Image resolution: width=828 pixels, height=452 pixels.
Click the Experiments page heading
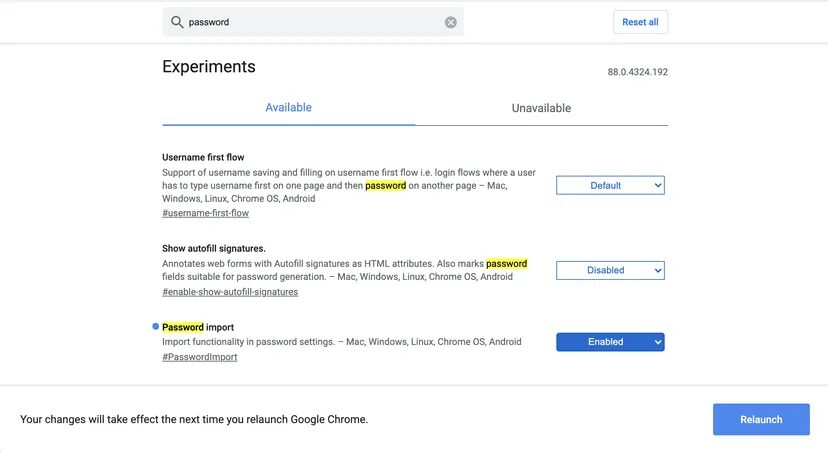click(209, 67)
